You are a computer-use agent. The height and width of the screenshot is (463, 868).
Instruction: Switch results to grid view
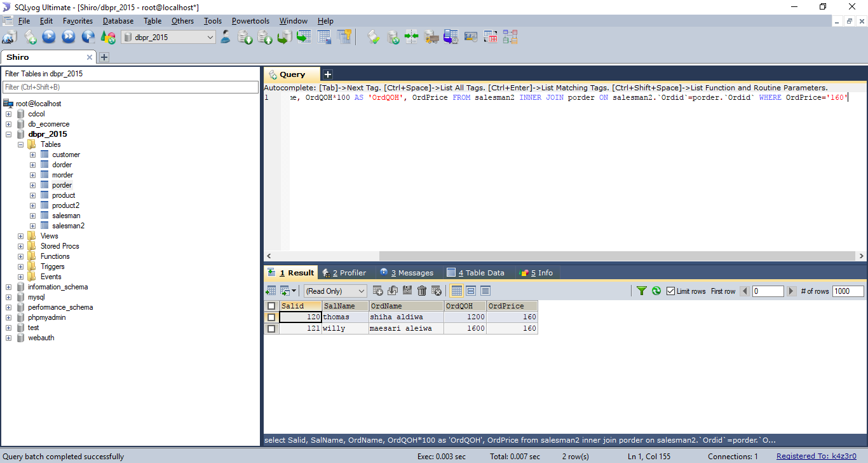point(456,291)
